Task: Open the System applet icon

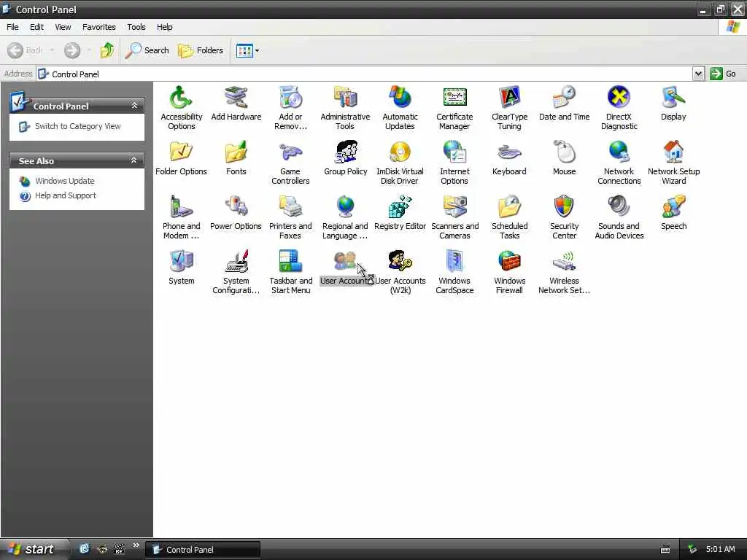Action: (x=181, y=262)
